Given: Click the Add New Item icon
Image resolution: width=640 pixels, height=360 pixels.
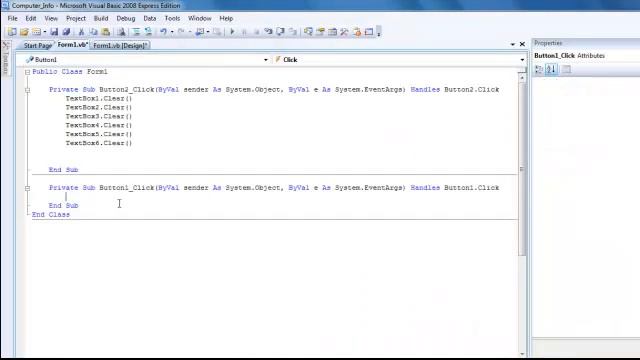Looking at the screenshot, I should tap(36, 32).
